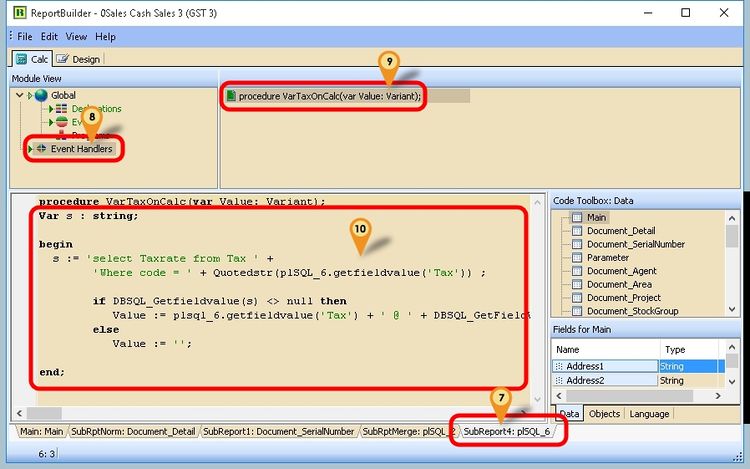Viewport: 750px width, 469px height.
Task: Select procedure VarTaxOnCalc in the list
Action: tap(330, 96)
